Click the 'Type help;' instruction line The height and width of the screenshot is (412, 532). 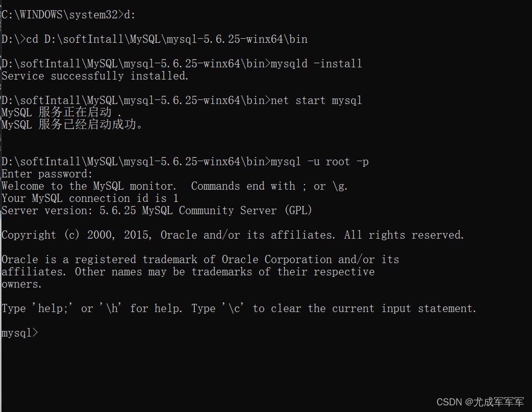pos(239,308)
